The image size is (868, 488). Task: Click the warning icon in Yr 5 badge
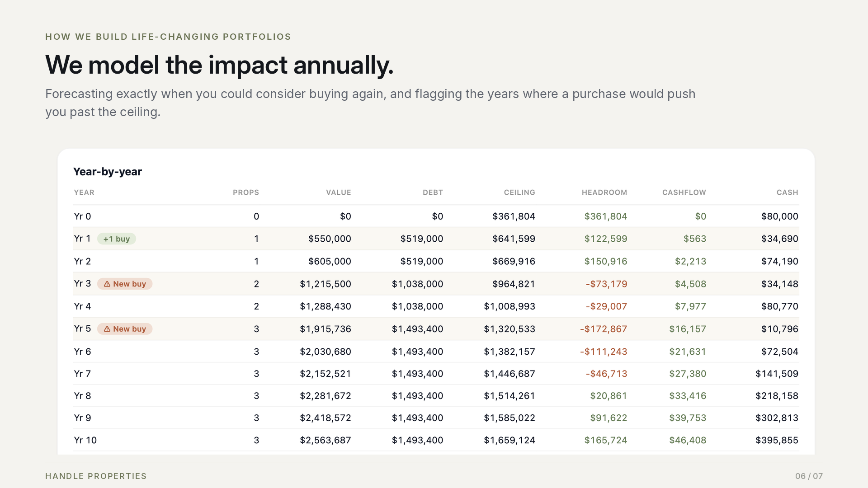[x=107, y=329]
